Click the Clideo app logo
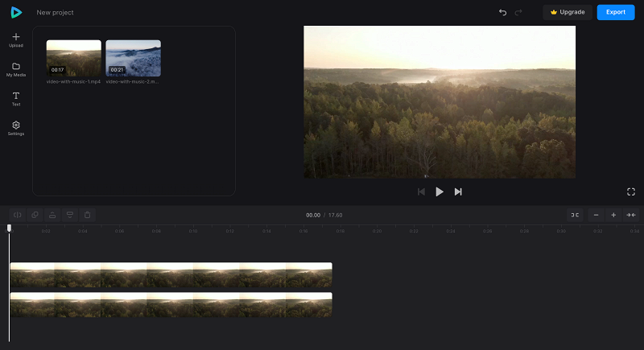 pos(16,12)
